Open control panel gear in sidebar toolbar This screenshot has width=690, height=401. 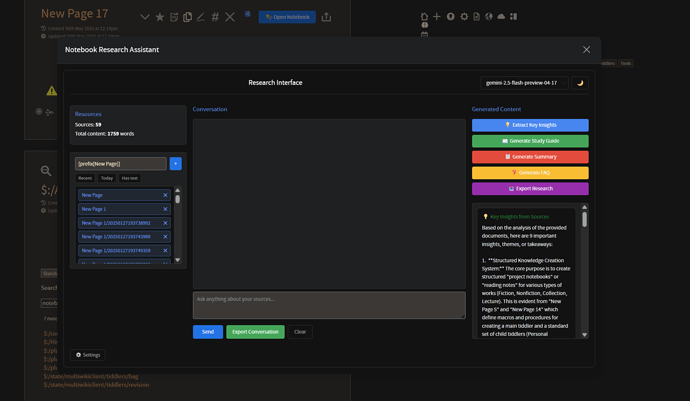point(464,17)
